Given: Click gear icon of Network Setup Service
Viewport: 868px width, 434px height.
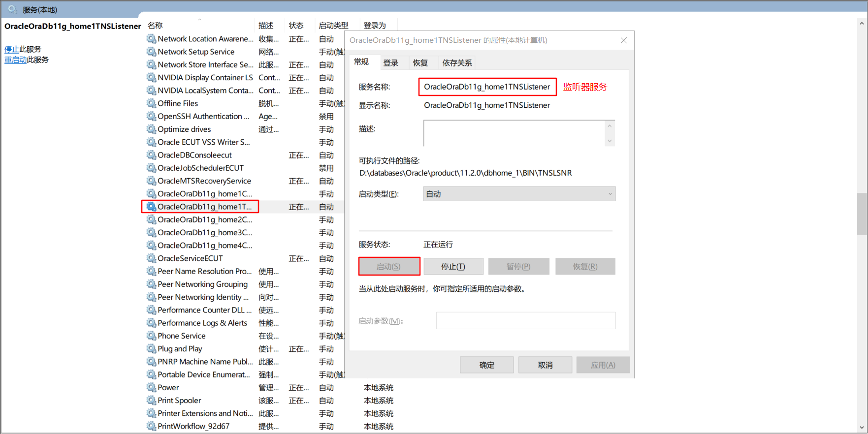Looking at the screenshot, I should [151, 51].
